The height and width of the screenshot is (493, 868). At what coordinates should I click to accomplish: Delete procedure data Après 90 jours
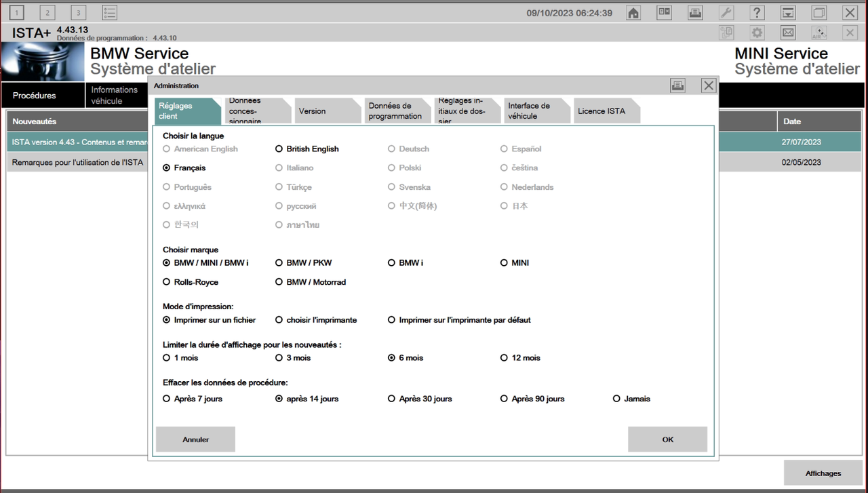[x=532, y=399]
